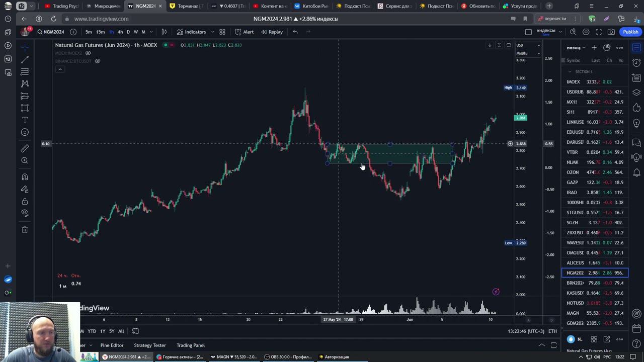Screen dimensions: 644x362
Task: Toggle visibility of MOEX:IMOEX2 symbol
Action: (x=88, y=53)
